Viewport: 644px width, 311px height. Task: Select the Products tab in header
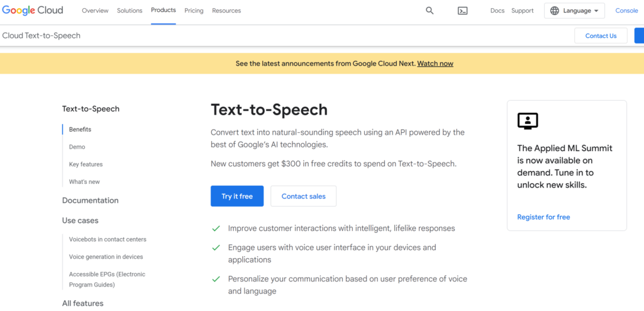(x=164, y=10)
